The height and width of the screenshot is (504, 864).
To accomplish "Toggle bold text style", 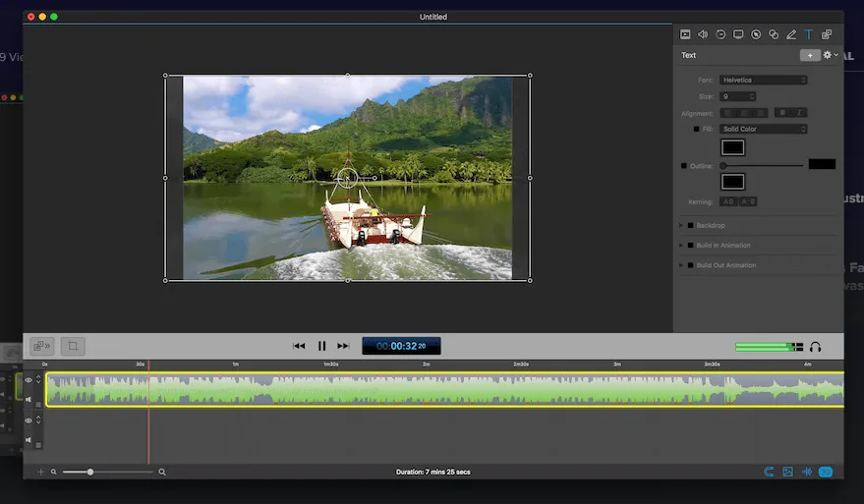I will click(x=782, y=113).
